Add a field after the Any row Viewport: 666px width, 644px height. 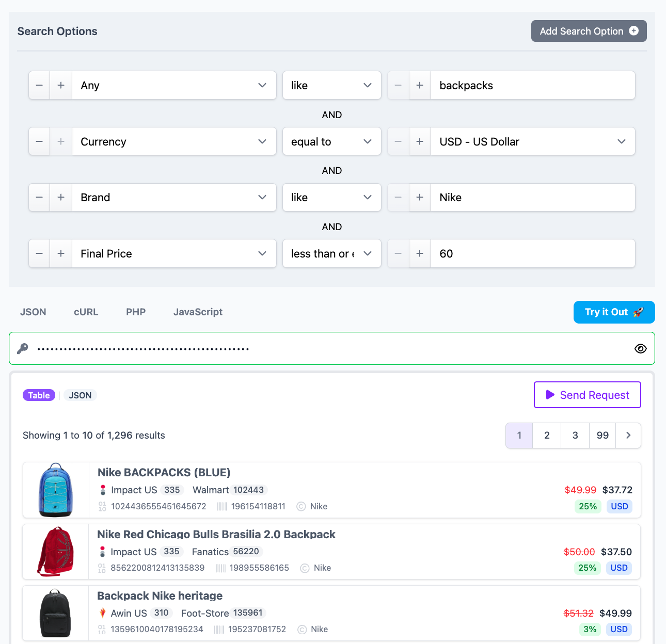pyautogui.click(x=61, y=85)
